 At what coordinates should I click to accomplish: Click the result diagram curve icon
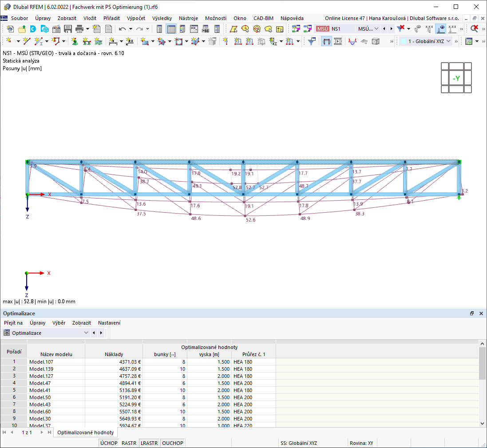tap(352, 41)
